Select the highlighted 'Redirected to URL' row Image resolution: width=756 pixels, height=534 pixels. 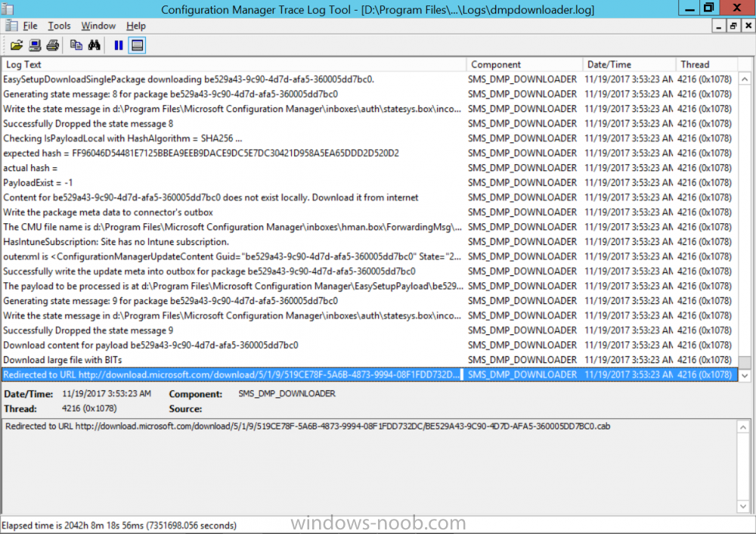(370, 375)
